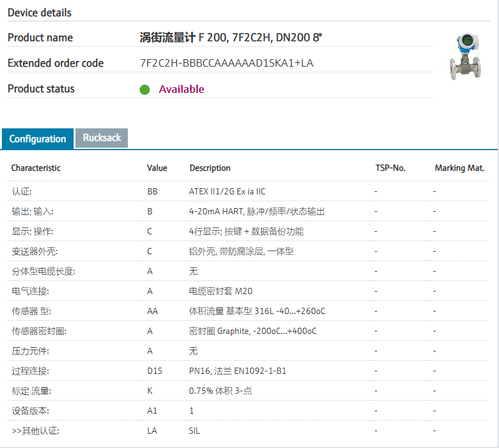
Task: Select the D1S process connection value
Action: [x=154, y=371]
